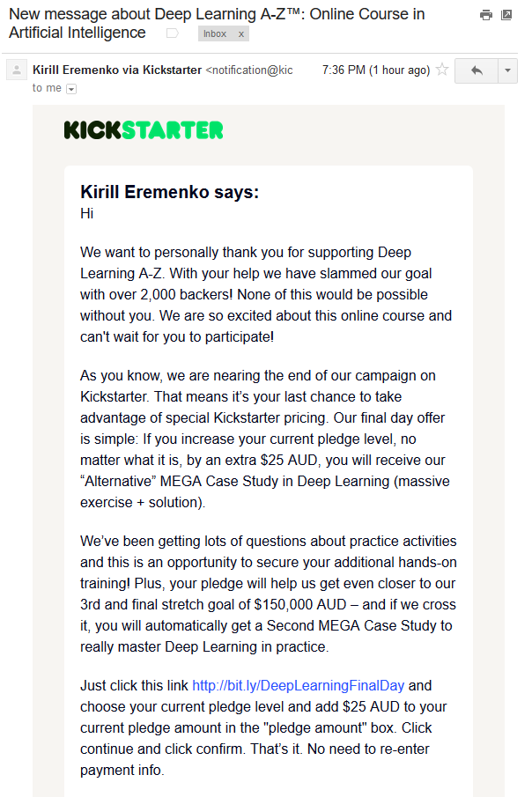Expand recipient details arrow next to 'to me'
Viewport: 532px width, 797px height.
(71, 88)
